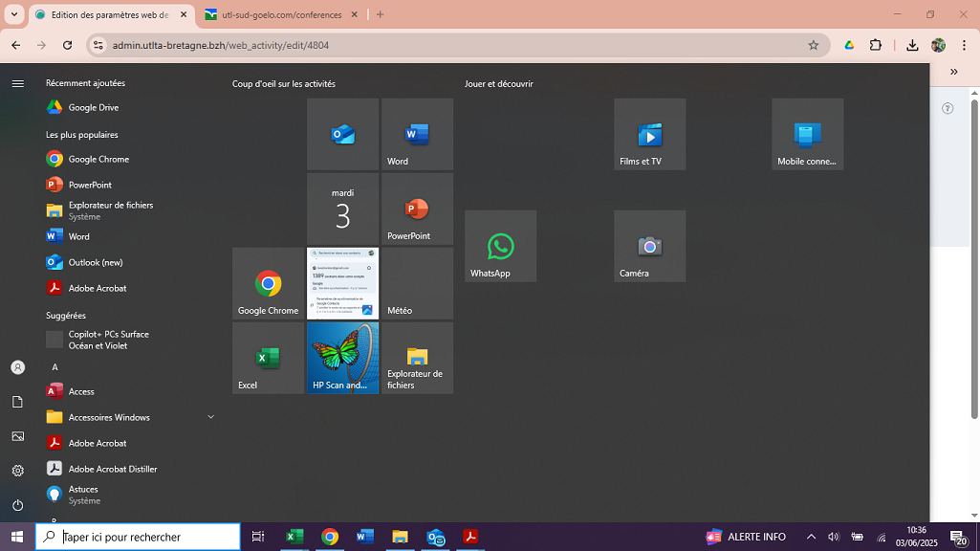Viewport: 980px width, 551px height.
Task: Open Outlook from the taskbar
Action: coord(436,537)
